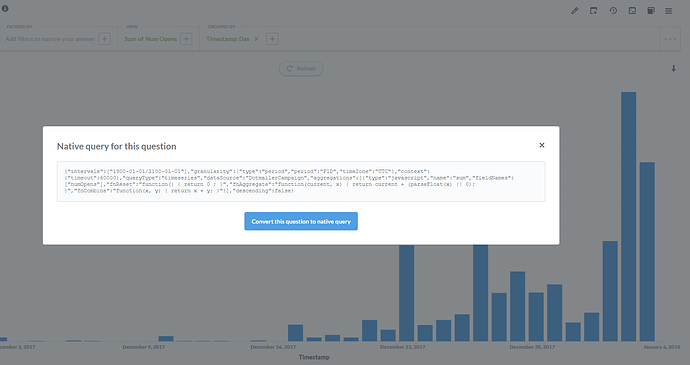Screen dimensions: 690x365
Task: Open the hamburger menu icon
Action: pos(668,11)
